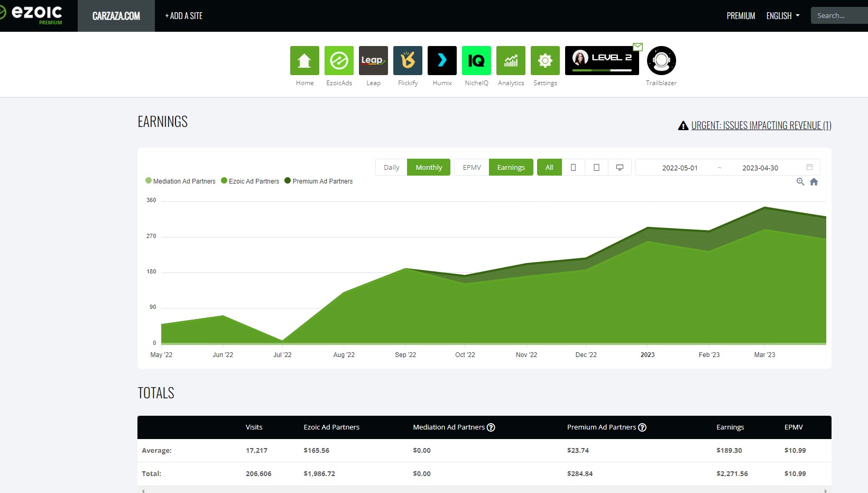This screenshot has height=493, width=868.
Task: Select the CARZAZA.COM site tab
Action: (x=116, y=16)
